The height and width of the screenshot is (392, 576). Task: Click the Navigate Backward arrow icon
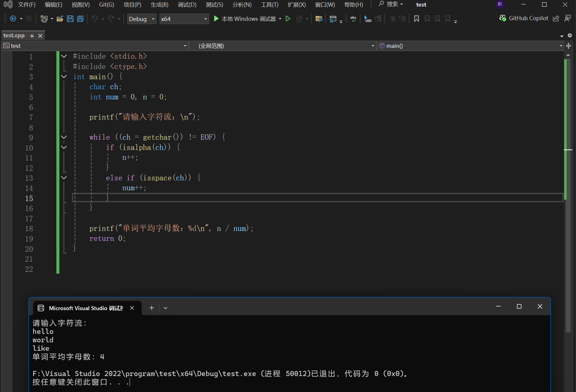[x=13, y=19]
